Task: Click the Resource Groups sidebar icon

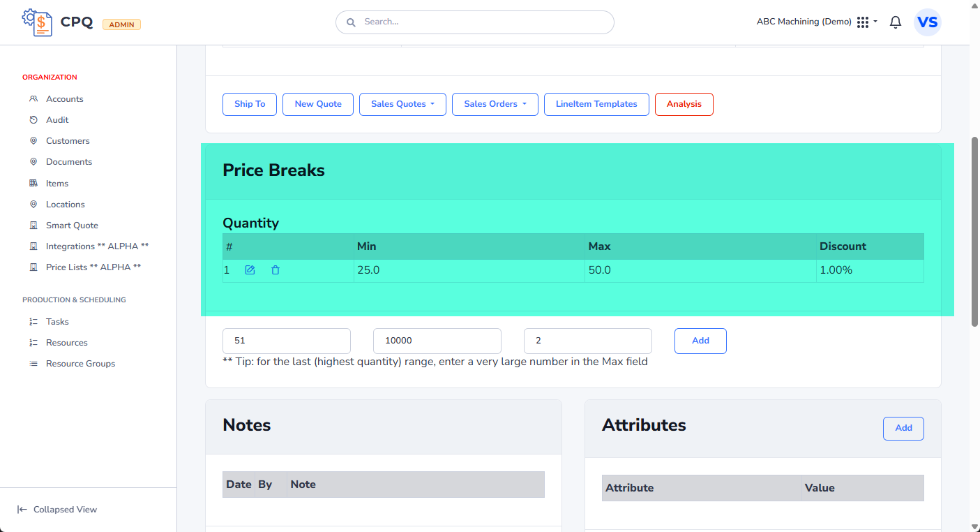Action: coord(33,364)
